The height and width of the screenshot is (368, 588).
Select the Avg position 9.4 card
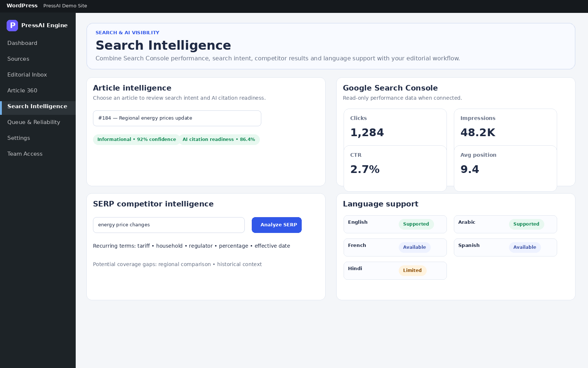(x=505, y=169)
